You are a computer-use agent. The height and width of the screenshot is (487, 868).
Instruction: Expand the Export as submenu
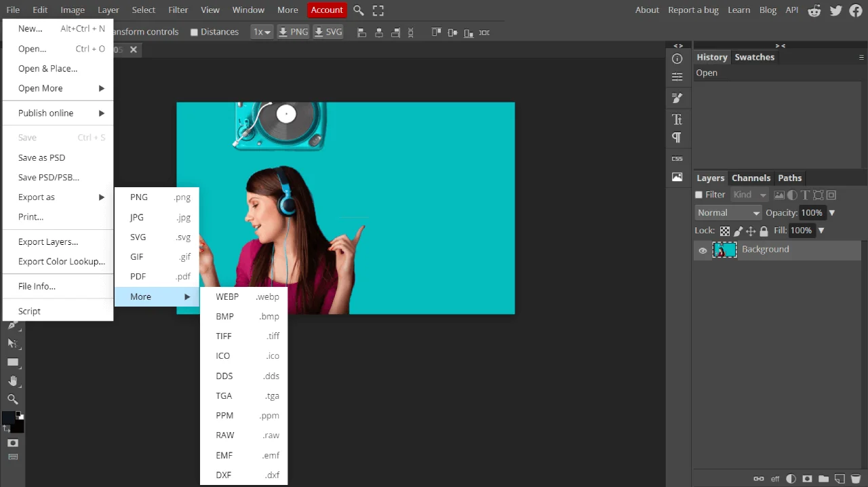point(58,197)
